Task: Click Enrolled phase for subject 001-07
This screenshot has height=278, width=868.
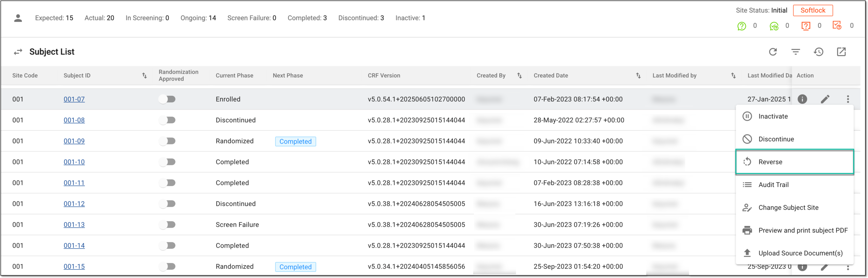Action: (228, 99)
